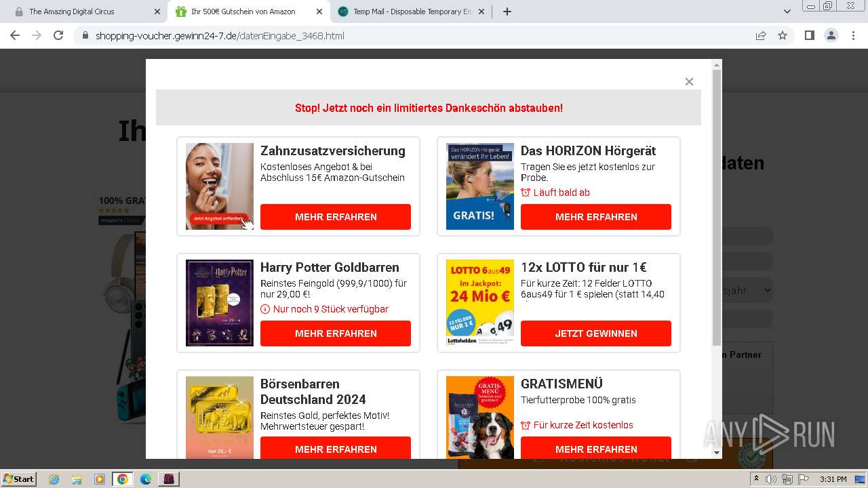Click Mehr Erfahren for Harry Potter Goldbarren

336,333
